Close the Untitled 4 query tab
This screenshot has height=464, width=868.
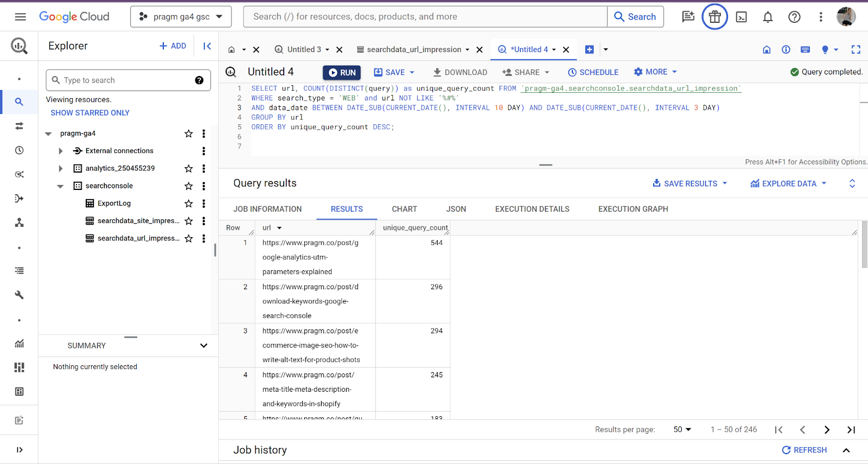coord(566,49)
